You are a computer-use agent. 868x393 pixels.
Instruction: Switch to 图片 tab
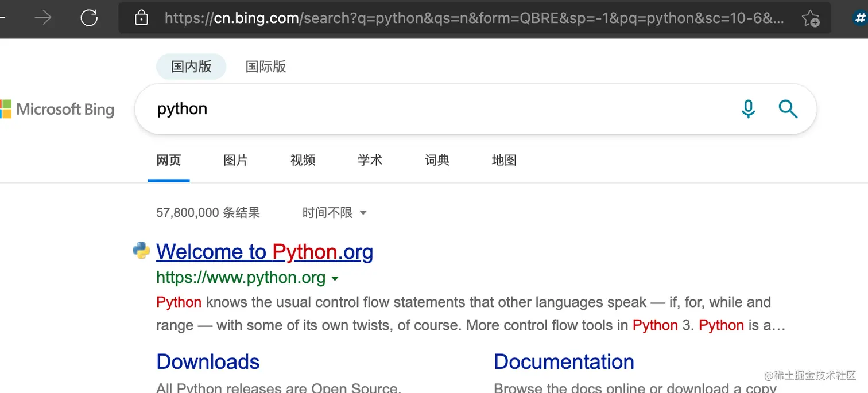(x=236, y=160)
